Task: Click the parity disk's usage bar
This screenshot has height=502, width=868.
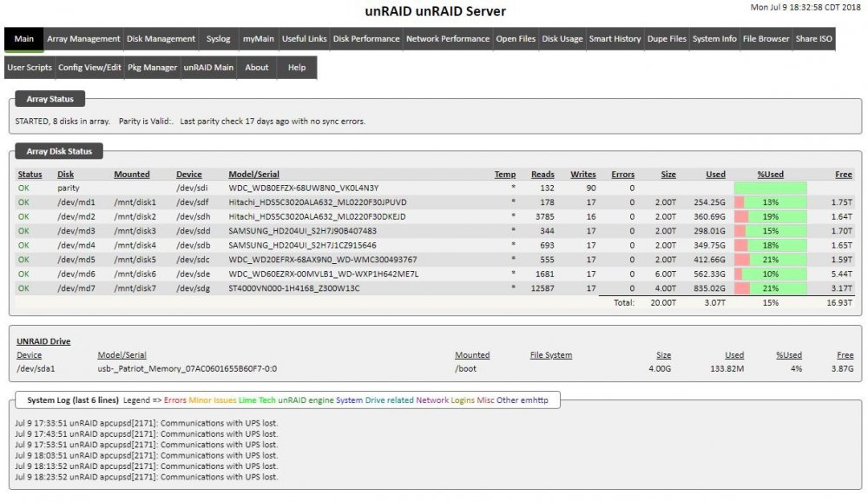Action: pyautogui.click(x=770, y=188)
